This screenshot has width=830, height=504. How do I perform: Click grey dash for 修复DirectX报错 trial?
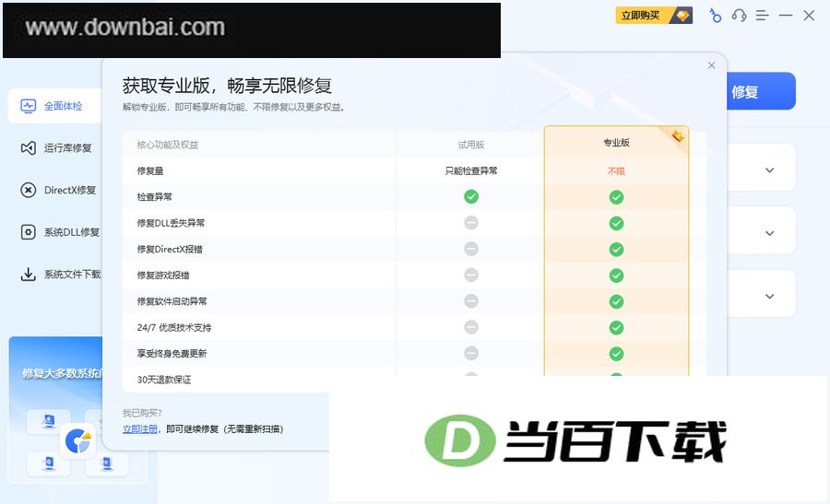pos(471,249)
